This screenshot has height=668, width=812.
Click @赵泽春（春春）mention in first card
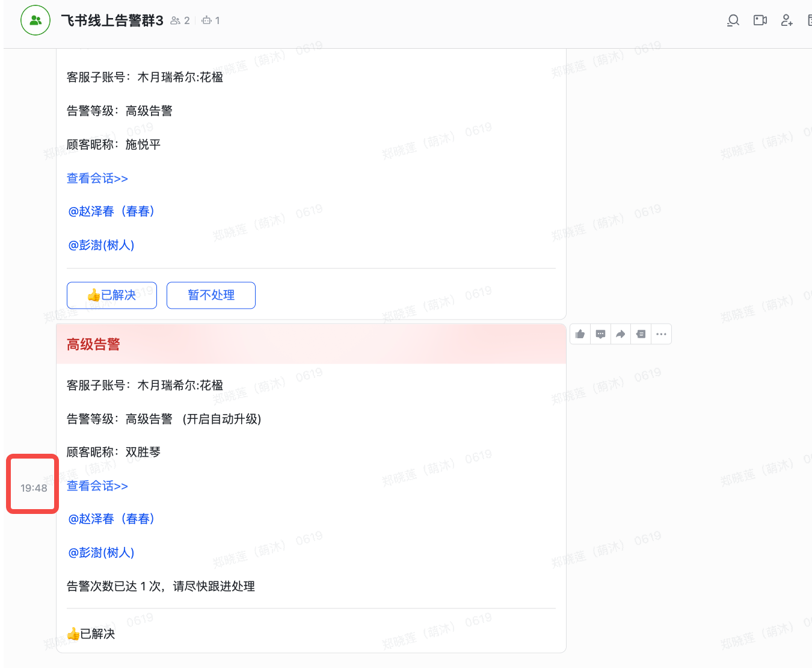coord(112,211)
